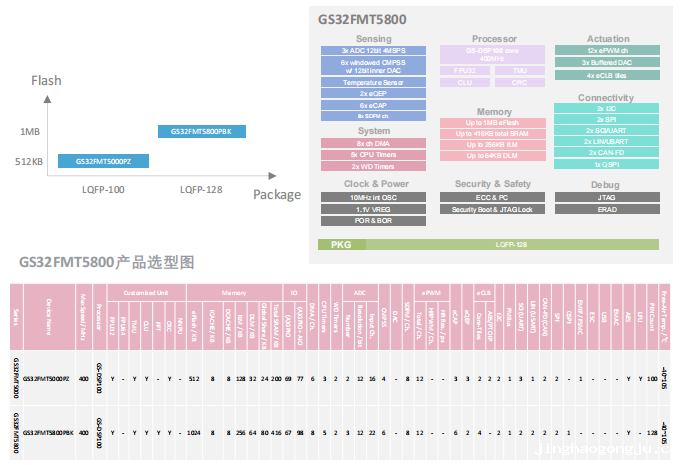Click the 1x QSPI connectivity block
This screenshot has height=465, width=681.
(x=606, y=164)
